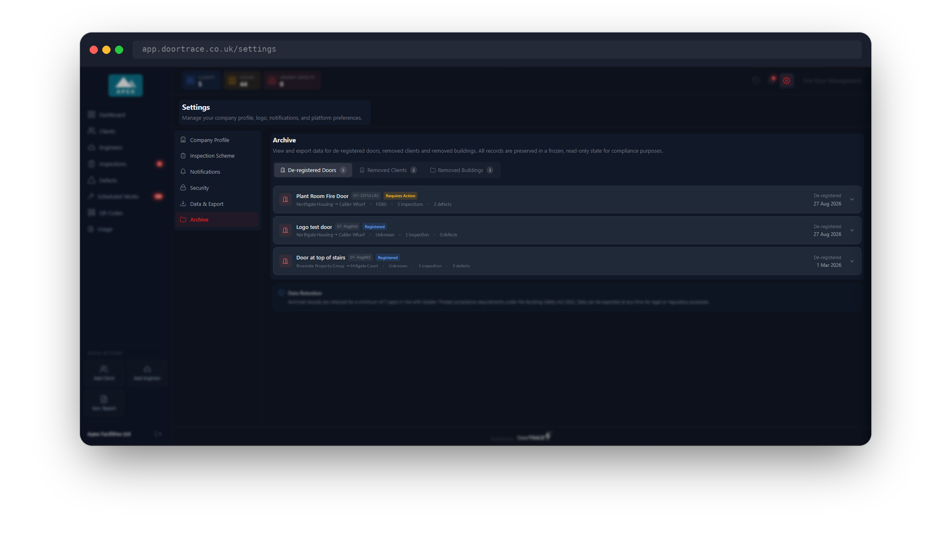Expand the Logo test door row chevron
951x560 pixels.
pos(852,231)
